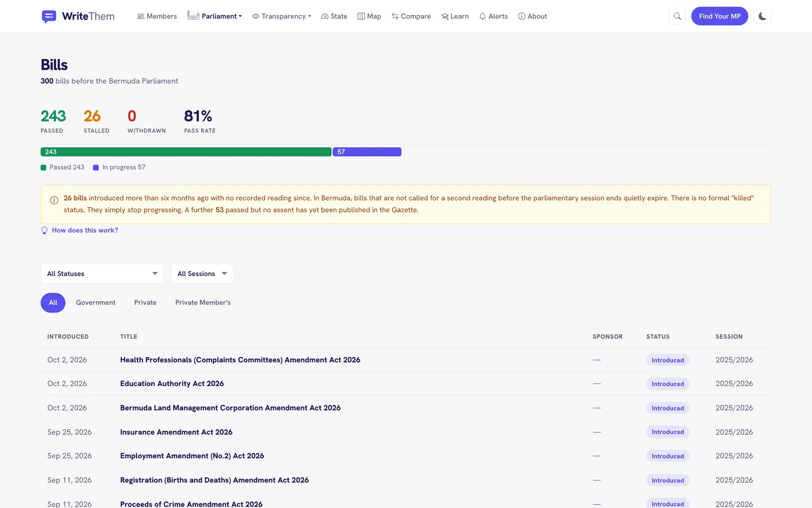Click the Introduced badge for Education Authority Act
The width and height of the screenshot is (812, 508).
pyautogui.click(x=667, y=384)
